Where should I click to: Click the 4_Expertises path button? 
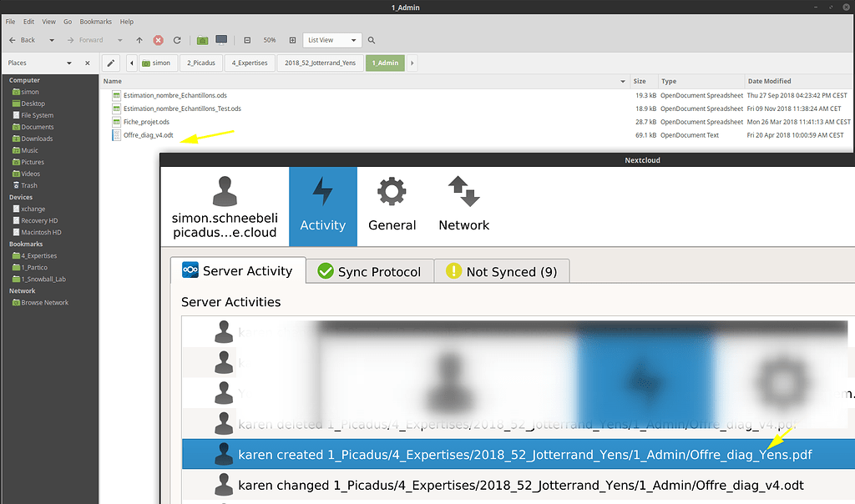pos(250,63)
